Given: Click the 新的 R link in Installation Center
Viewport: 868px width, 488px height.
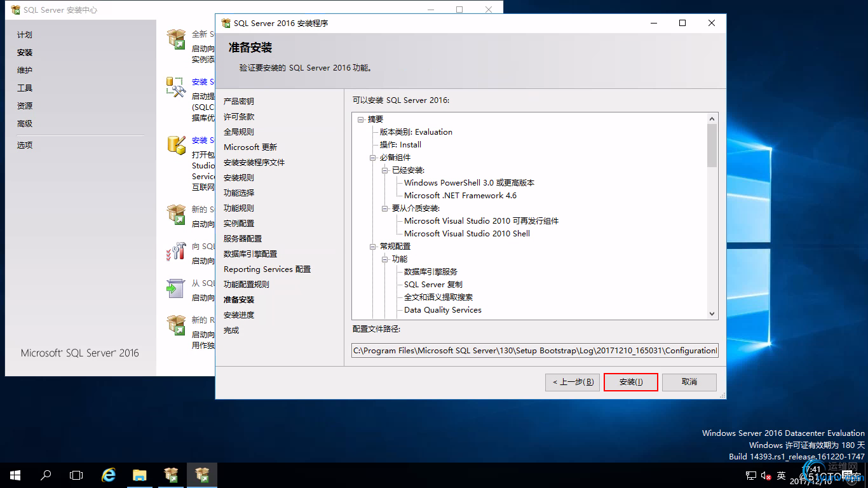Looking at the screenshot, I should click(x=203, y=320).
